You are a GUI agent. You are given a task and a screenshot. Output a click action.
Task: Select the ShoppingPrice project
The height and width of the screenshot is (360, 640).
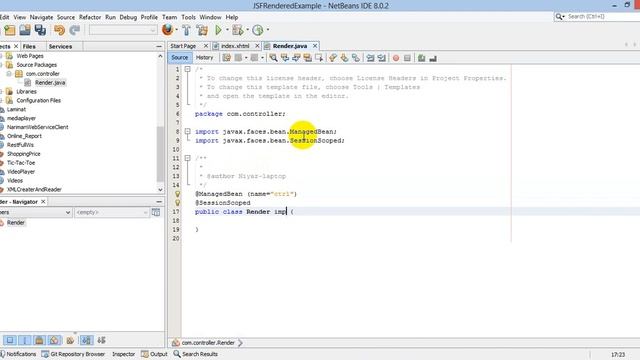point(23,154)
